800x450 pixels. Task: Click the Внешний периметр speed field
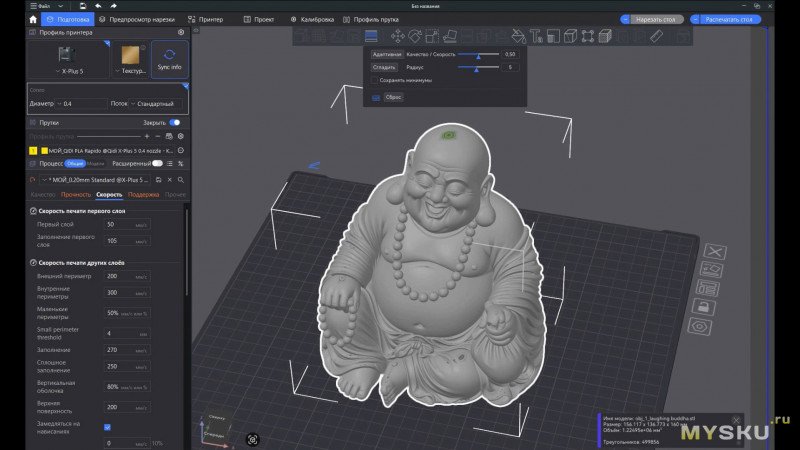(x=127, y=276)
